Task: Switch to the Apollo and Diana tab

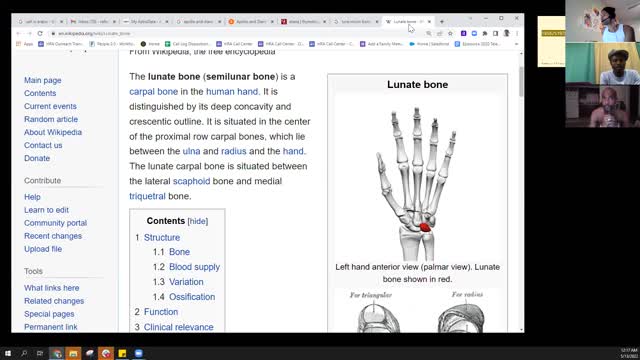Action: 251,21
